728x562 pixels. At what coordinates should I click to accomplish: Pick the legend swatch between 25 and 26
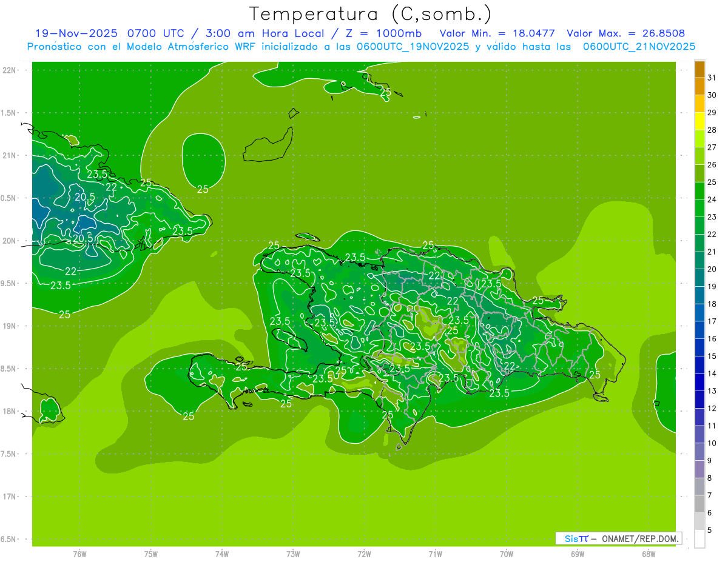click(x=699, y=173)
